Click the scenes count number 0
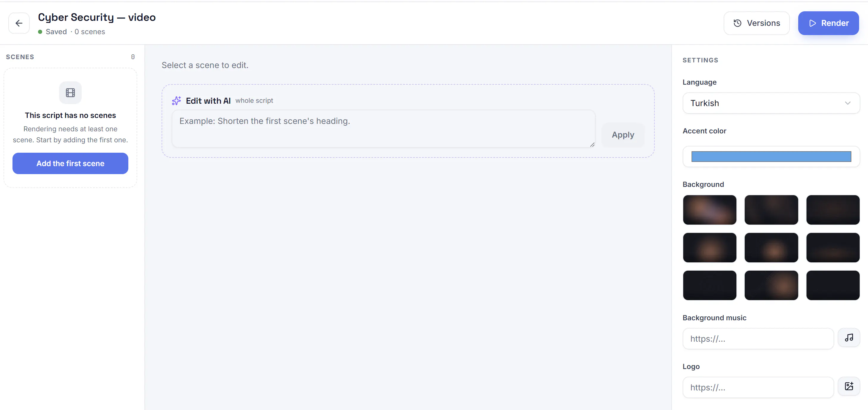This screenshot has width=868, height=410. [x=133, y=57]
